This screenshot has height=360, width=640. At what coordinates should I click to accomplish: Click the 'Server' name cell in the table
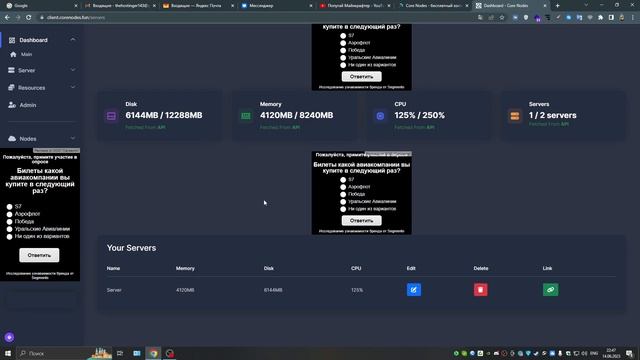click(x=114, y=290)
